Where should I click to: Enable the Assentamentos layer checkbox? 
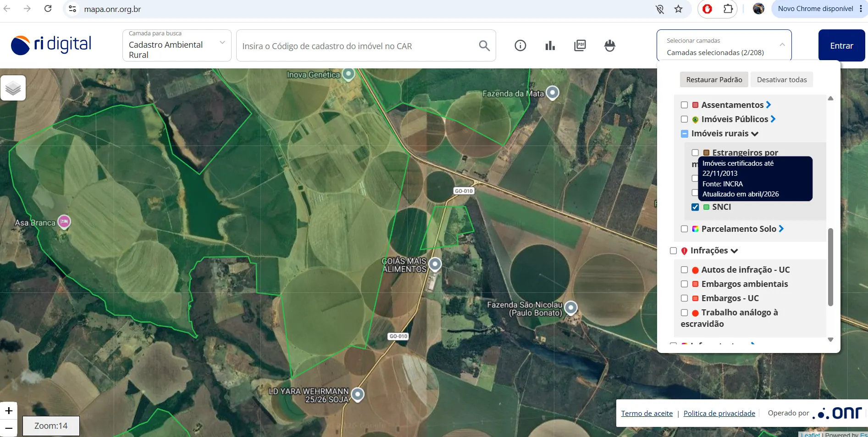[684, 105]
